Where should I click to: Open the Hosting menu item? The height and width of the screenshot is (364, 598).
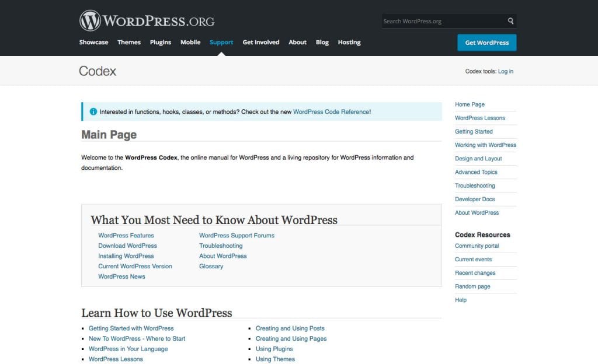(x=349, y=42)
